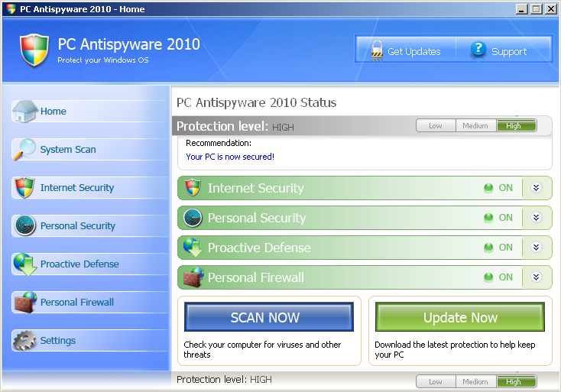Click the Support button label
The image size is (561, 392).
(509, 51)
